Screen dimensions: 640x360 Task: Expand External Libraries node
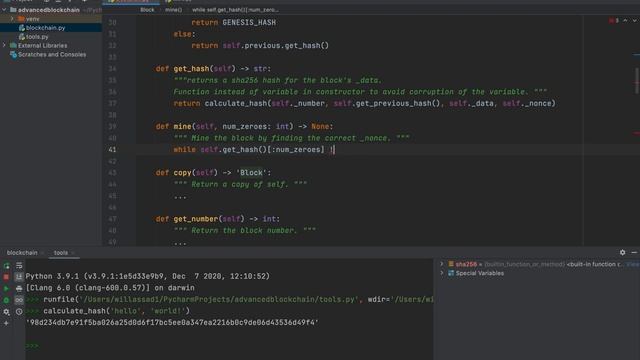[4, 46]
